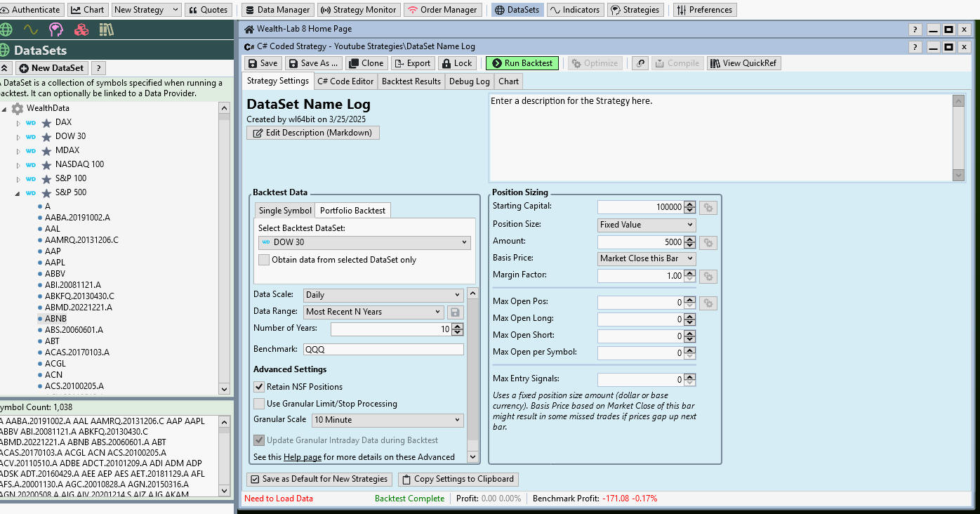The width and height of the screenshot is (980, 514).
Task: Clone the current strategy
Action: (366, 63)
